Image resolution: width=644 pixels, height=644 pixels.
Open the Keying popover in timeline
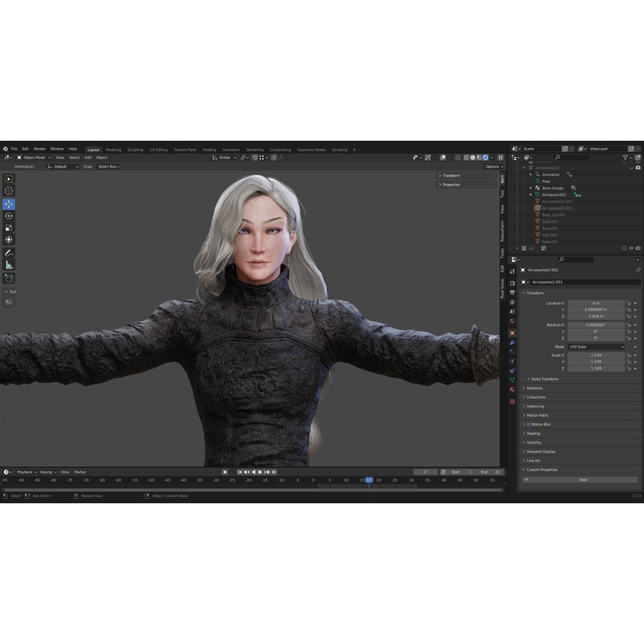point(48,472)
